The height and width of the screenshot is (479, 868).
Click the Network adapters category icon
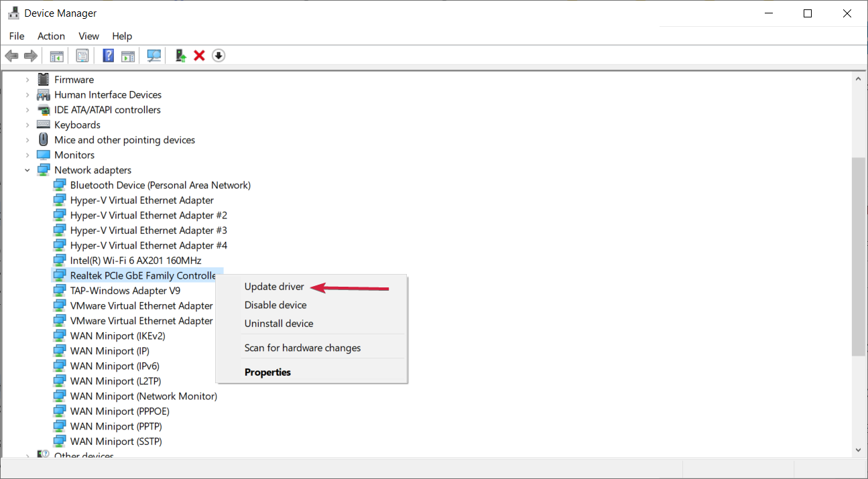tap(44, 170)
